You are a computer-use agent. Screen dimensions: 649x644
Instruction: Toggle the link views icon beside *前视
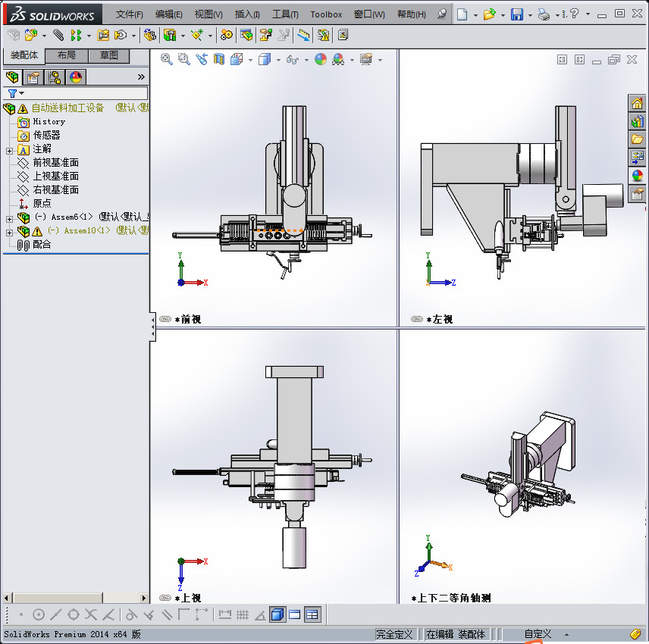point(165,319)
